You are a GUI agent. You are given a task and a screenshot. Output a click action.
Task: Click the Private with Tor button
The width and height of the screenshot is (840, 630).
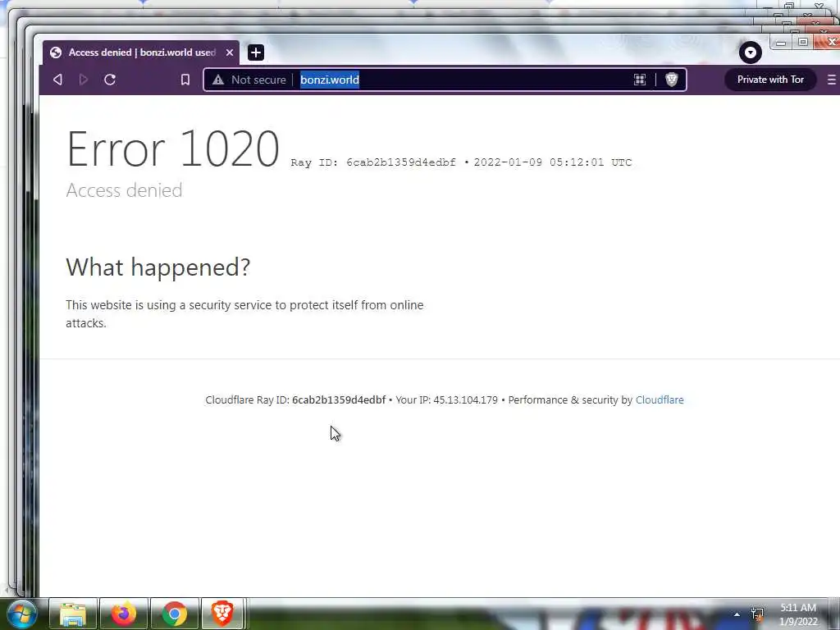[769, 80]
